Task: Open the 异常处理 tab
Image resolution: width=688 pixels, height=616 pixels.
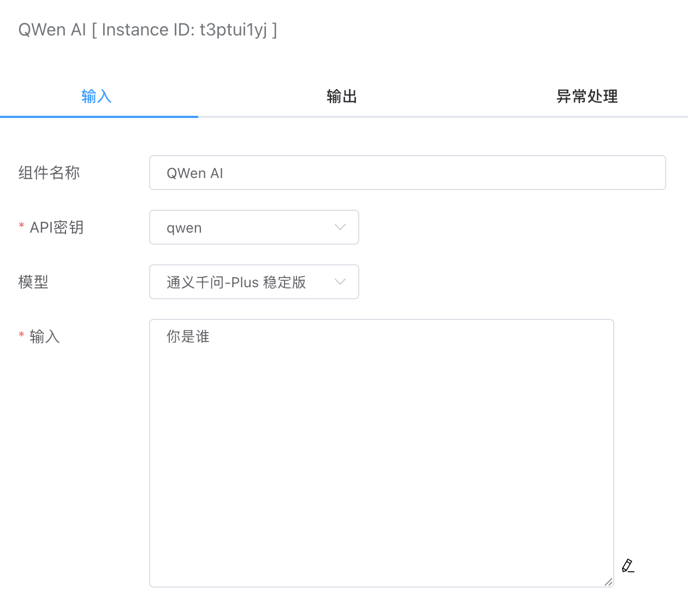Action: pos(587,97)
